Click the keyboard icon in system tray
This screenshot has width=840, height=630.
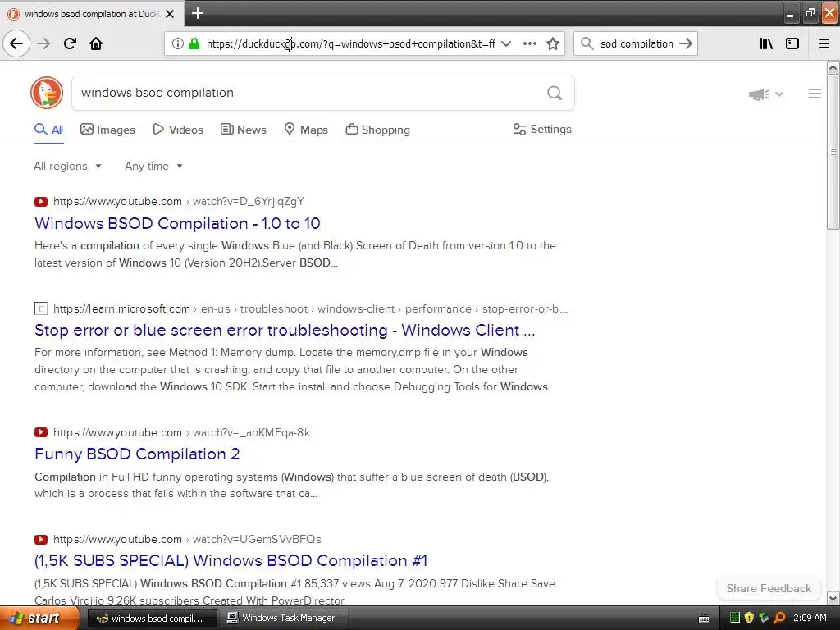[x=704, y=619]
